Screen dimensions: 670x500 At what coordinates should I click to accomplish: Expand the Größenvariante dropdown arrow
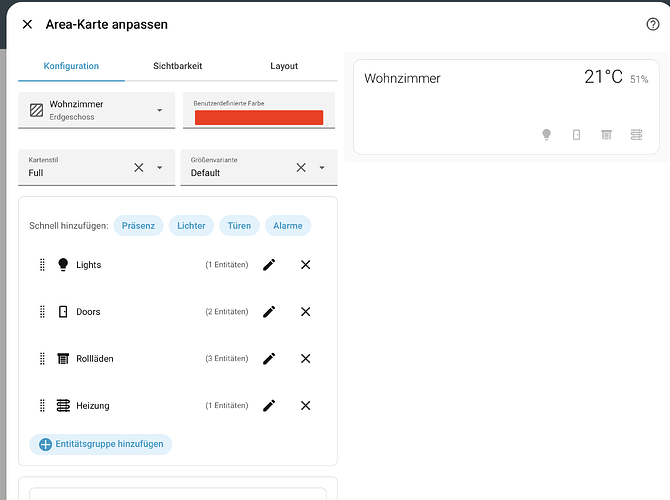click(x=322, y=168)
